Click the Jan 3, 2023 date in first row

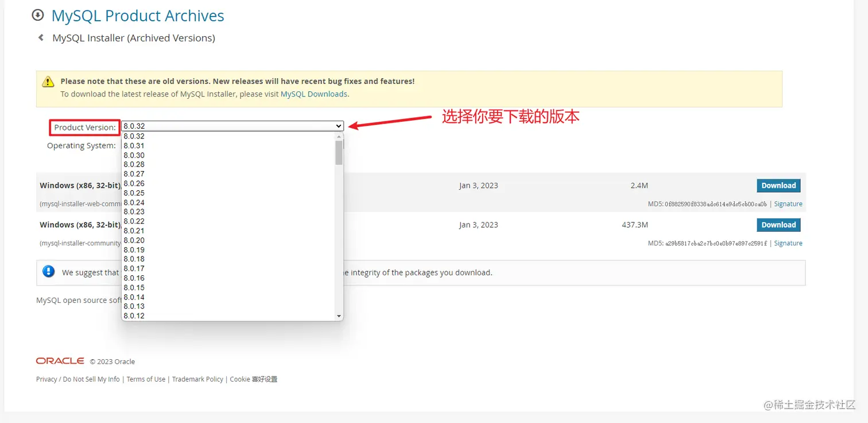(x=479, y=186)
